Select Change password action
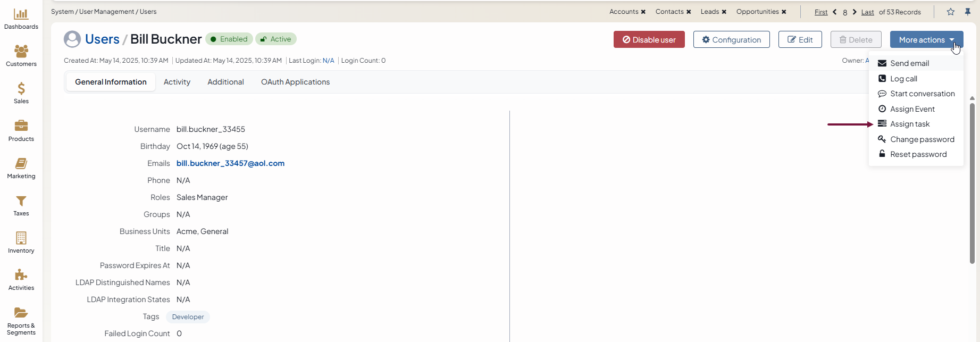980x342 pixels. pyautogui.click(x=916, y=139)
